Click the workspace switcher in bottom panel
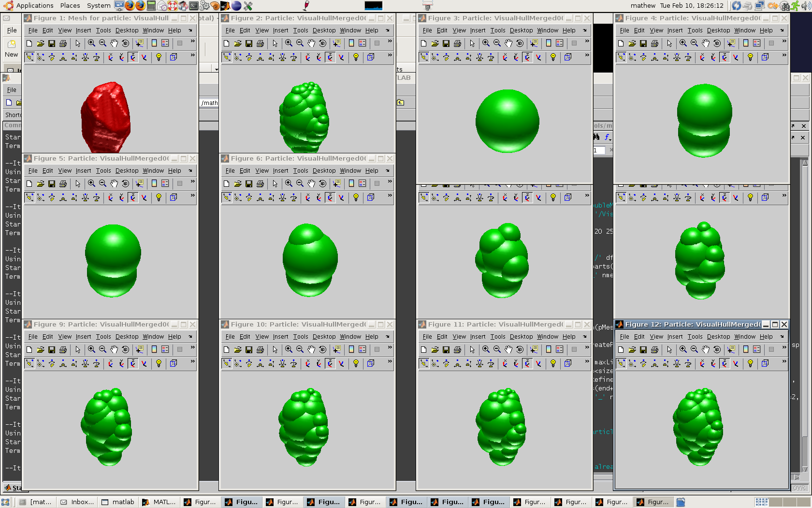The width and height of the screenshot is (812, 508). click(762, 502)
